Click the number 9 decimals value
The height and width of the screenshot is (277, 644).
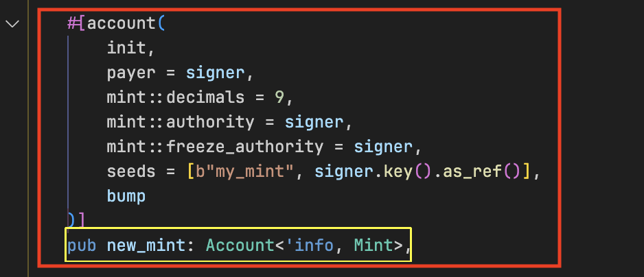point(279,97)
